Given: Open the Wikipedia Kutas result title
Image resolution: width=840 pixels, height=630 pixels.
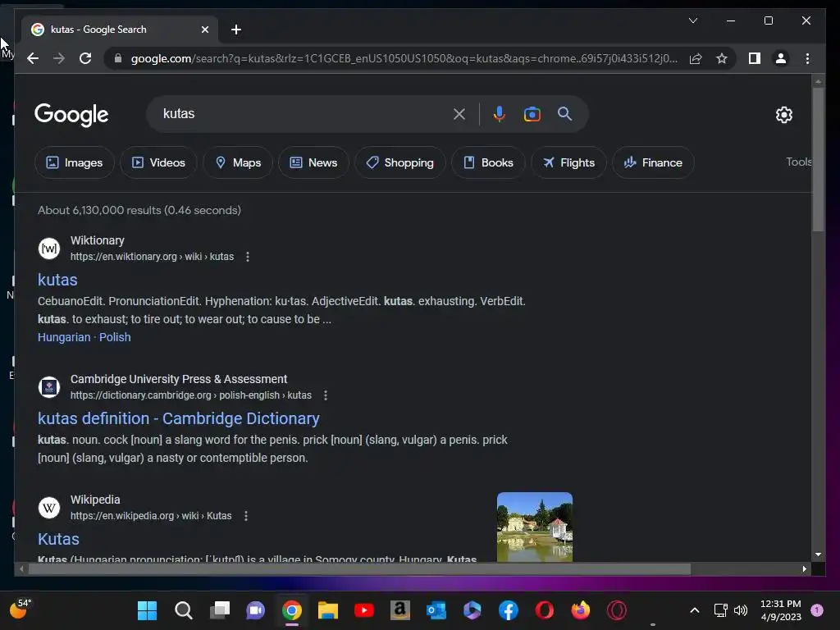Looking at the screenshot, I should [58, 539].
